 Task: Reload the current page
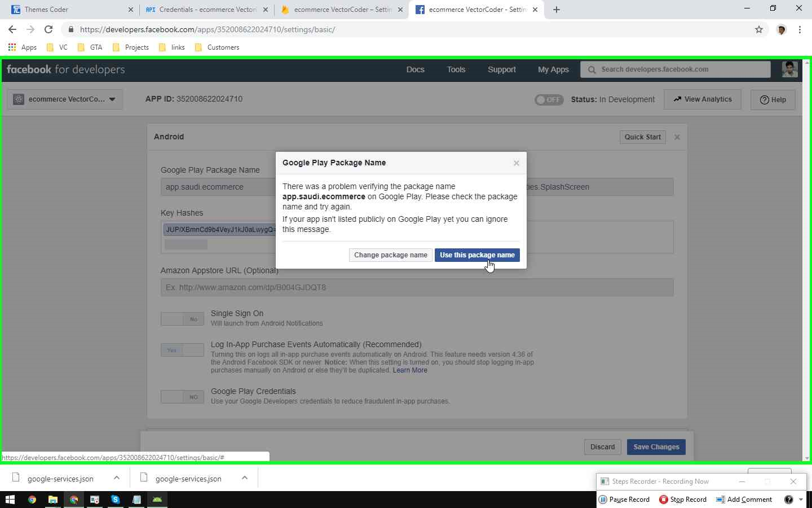(48, 29)
